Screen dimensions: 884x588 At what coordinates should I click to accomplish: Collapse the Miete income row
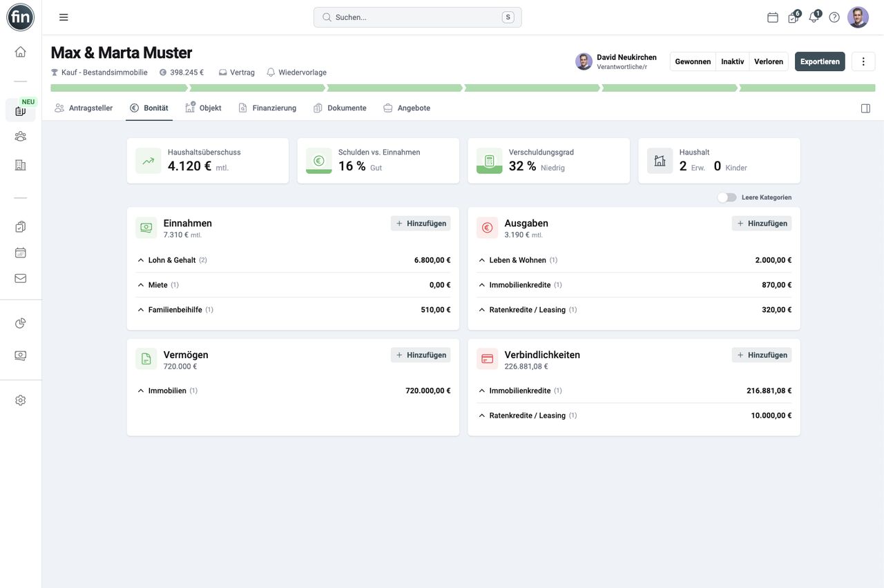coord(293,285)
